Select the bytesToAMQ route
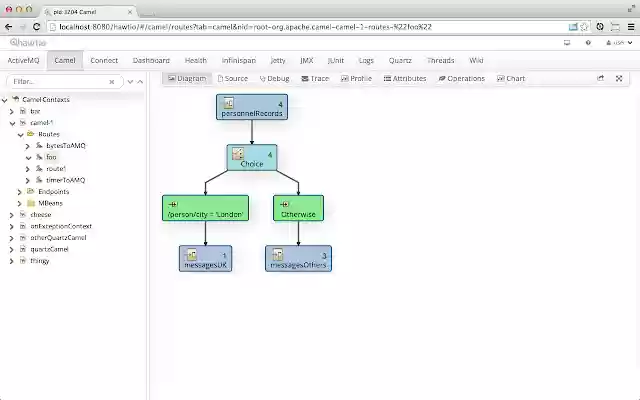 click(66, 146)
